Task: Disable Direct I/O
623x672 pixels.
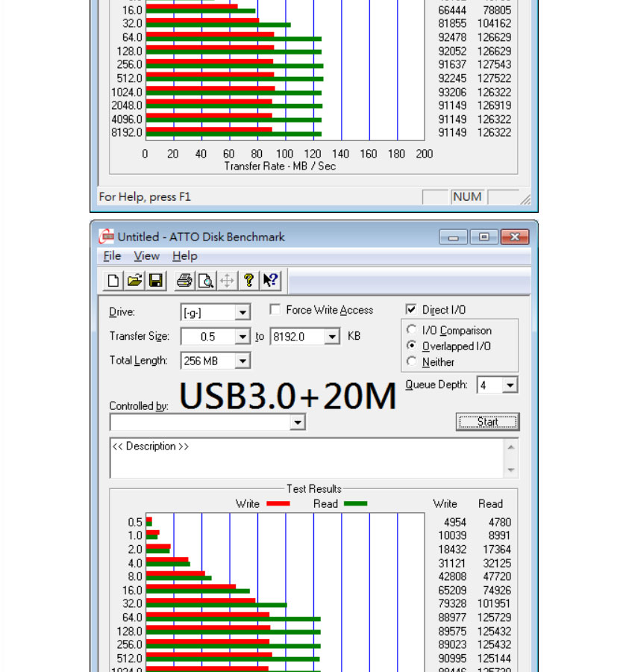Action: pyautogui.click(x=410, y=310)
